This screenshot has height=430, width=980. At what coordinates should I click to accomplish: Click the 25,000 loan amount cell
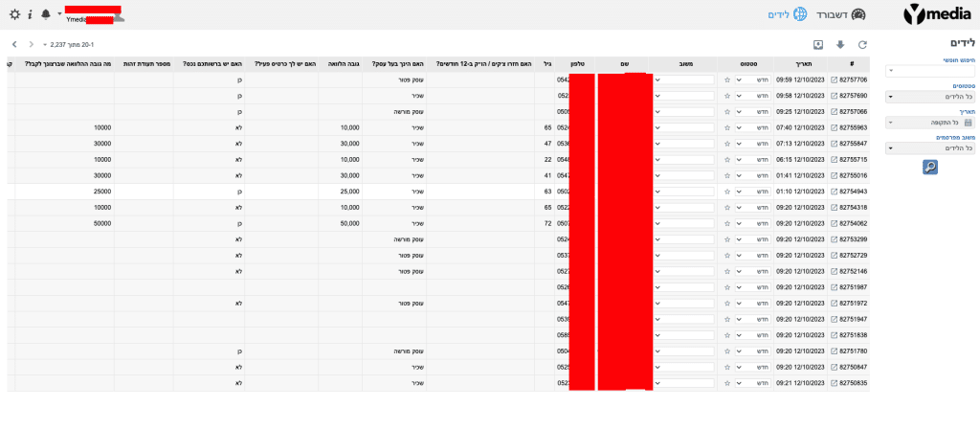click(x=340, y=192)
